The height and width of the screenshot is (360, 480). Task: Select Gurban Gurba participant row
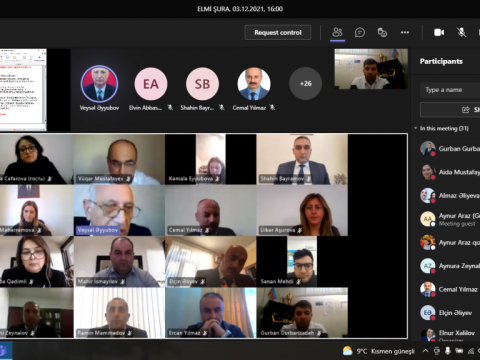tap(449, 149)
